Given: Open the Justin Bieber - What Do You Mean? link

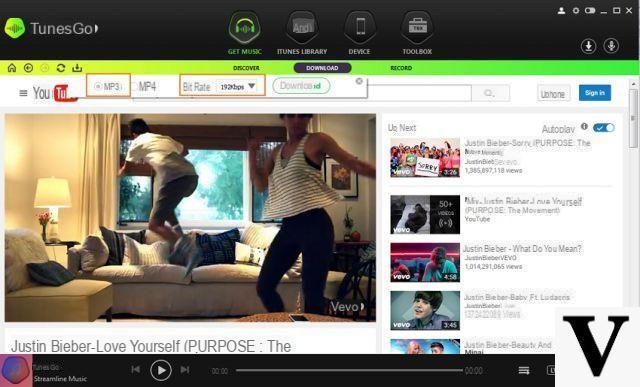Looking at the screenshot, I should (x=522, y=249).
